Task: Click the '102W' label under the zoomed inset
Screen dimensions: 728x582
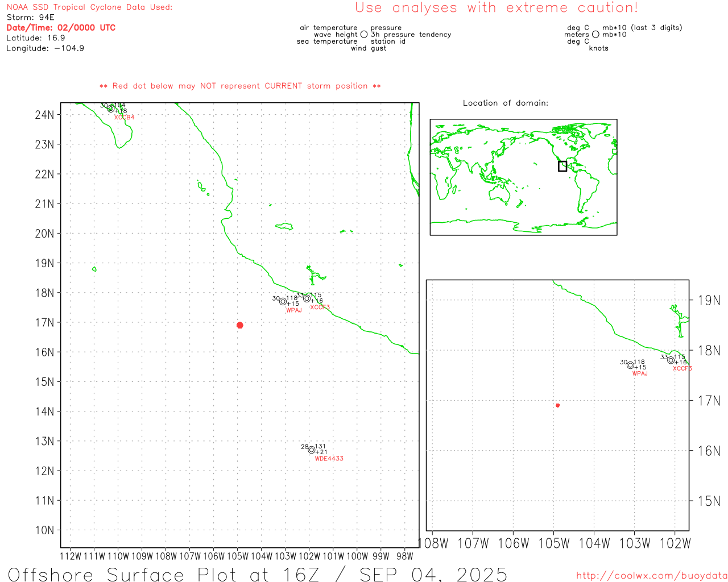Action: tap(675, 544)
